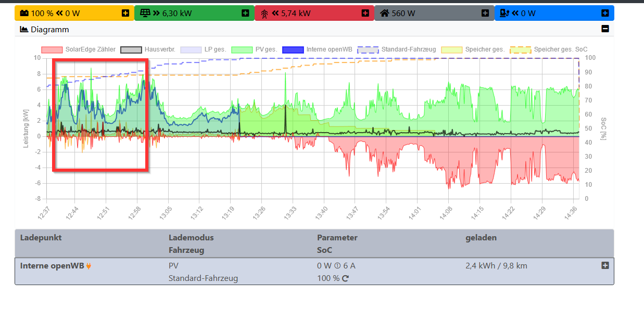Image resolution: width=644 pixels, height=321 pixels.
Task: Click the Standard-Fahrzeug vehicle name in row
Action: click(x=203, y=278)
